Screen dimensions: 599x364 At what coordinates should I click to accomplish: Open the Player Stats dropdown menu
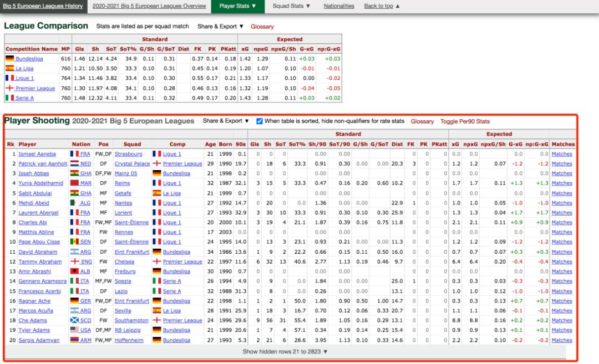pos(237,6)
